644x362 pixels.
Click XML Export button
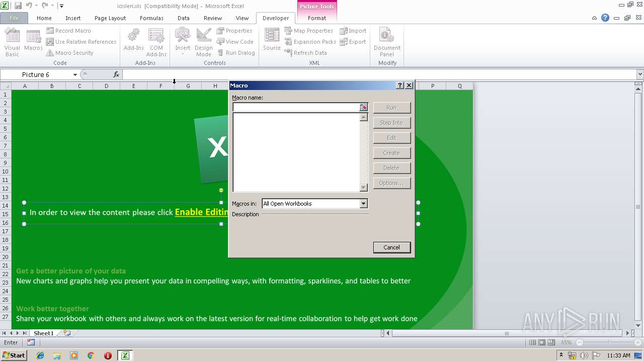pyautogui.click(x=353, y=42)
